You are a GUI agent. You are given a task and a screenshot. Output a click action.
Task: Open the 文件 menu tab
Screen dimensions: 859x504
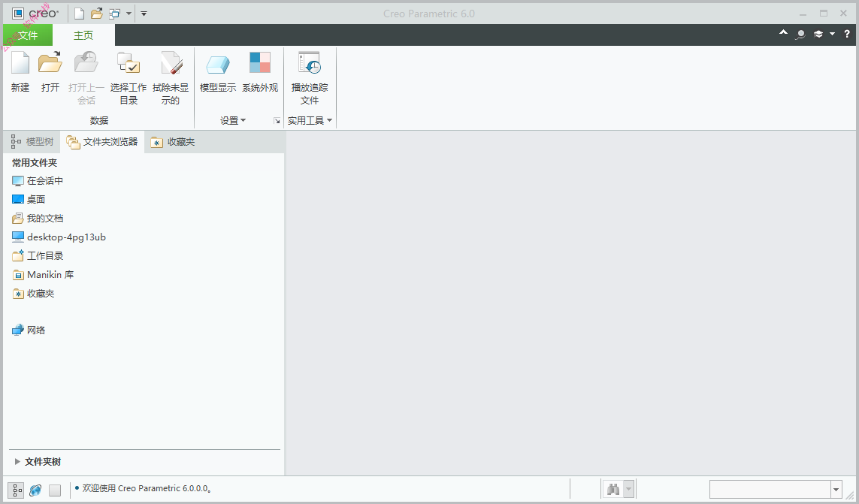[x=28, y=35]
